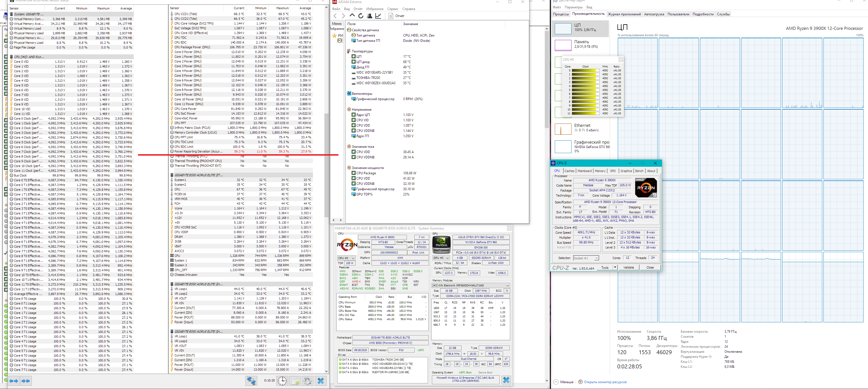The width and height of the screenshot is (868, 389).
Task: Open HWiNFO network monitors icon
Action: click(x=251, y=381)
